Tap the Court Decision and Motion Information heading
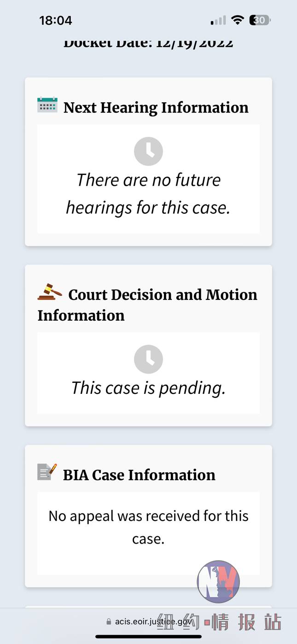The image size is (297, 644). (147, 305)
